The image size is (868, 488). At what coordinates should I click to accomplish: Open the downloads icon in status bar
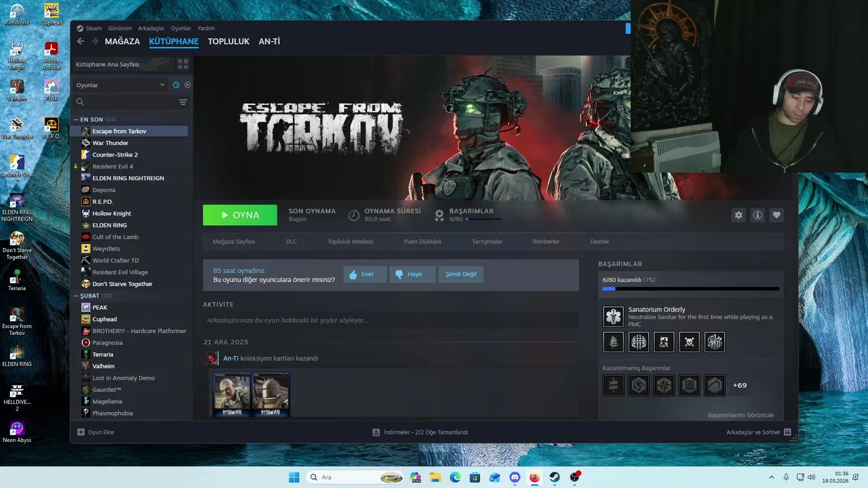[376, 432]
